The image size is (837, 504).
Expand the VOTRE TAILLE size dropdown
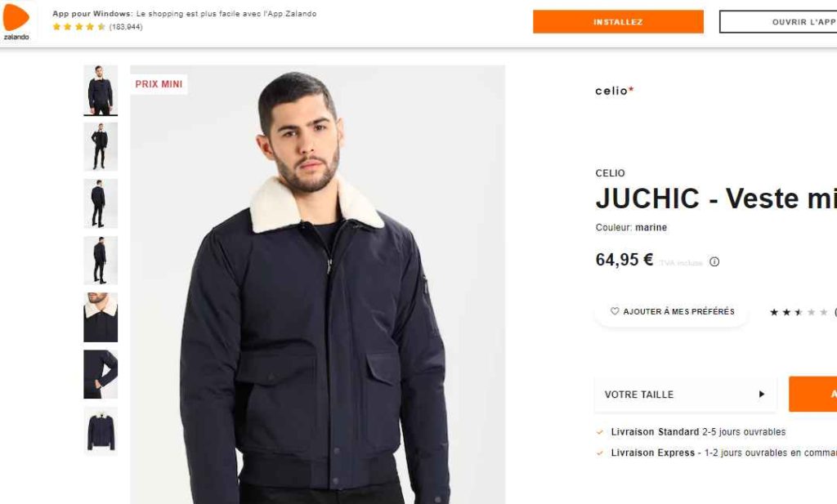686,395
